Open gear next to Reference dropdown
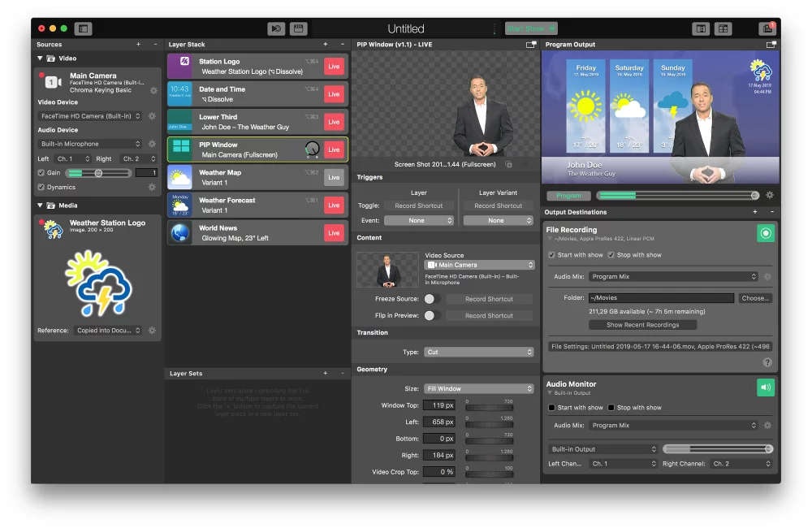The image size is (812, 528). click(x=153, y=330)
